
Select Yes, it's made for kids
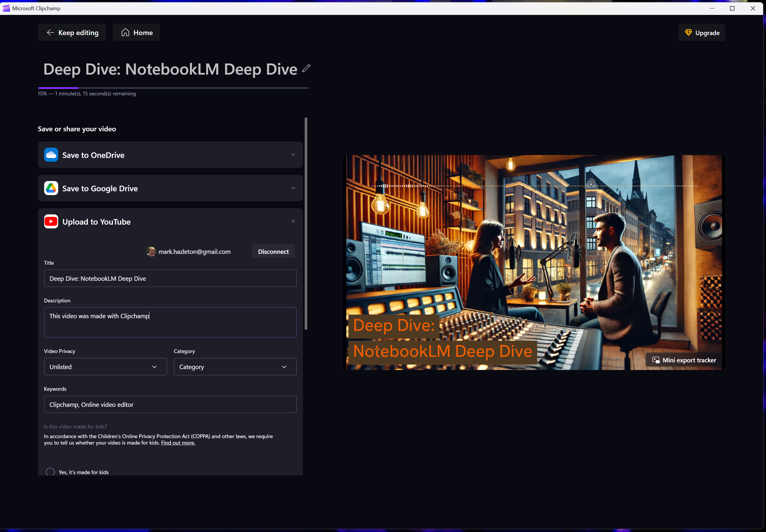pyautogui.click(x=50, y=472)
